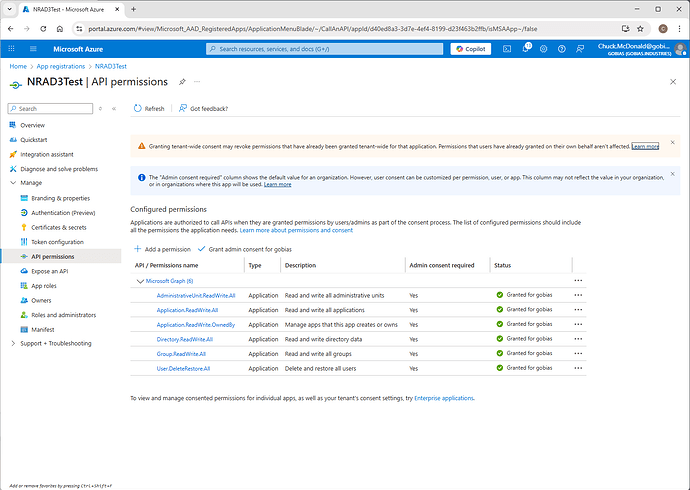This screenshot has height=490, width=690.
Task: Open Directory.ReadWrite.All permission
Action: pos(185,339)
